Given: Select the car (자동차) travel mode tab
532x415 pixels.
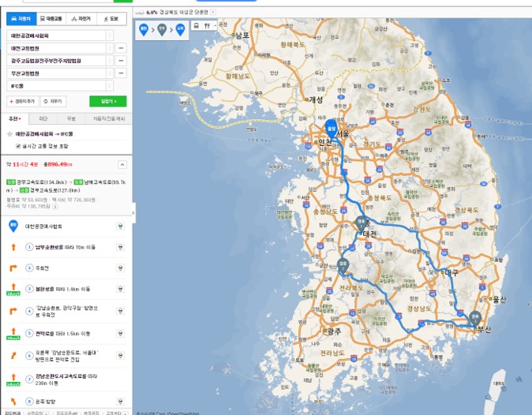Looking at the screenshot, I should pyautogui.click(x=21, y=18).
